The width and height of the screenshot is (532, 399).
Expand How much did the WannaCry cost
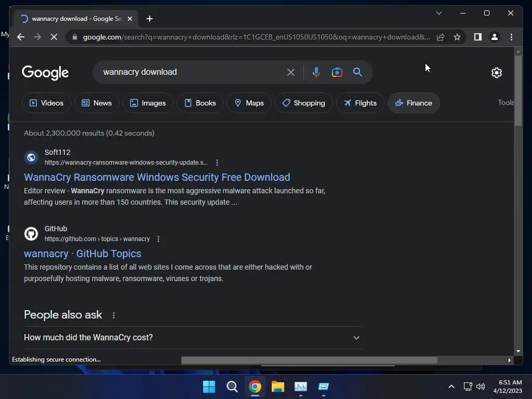point(193,338)
